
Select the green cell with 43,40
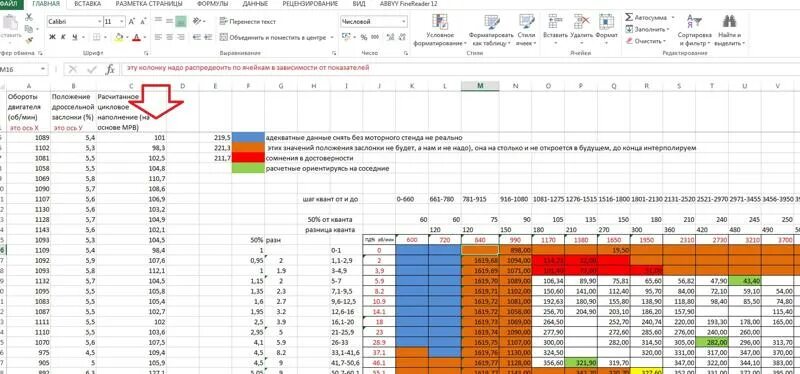(x=745, y=281)
